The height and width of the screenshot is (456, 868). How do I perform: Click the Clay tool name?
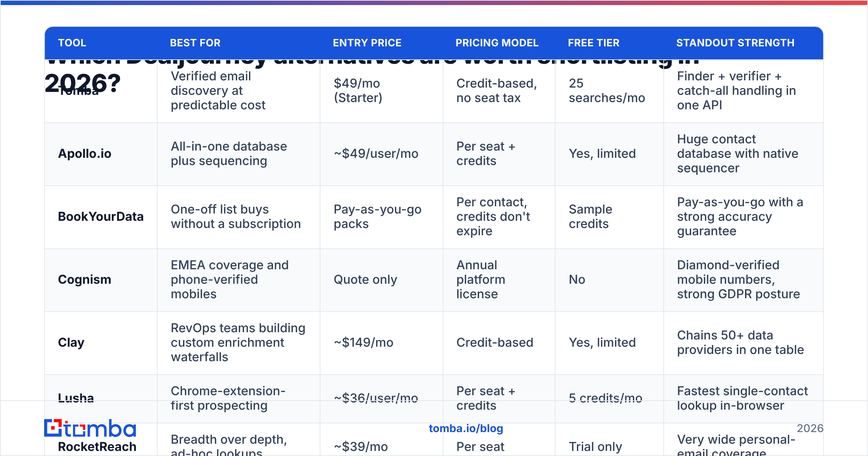point(71,343)
